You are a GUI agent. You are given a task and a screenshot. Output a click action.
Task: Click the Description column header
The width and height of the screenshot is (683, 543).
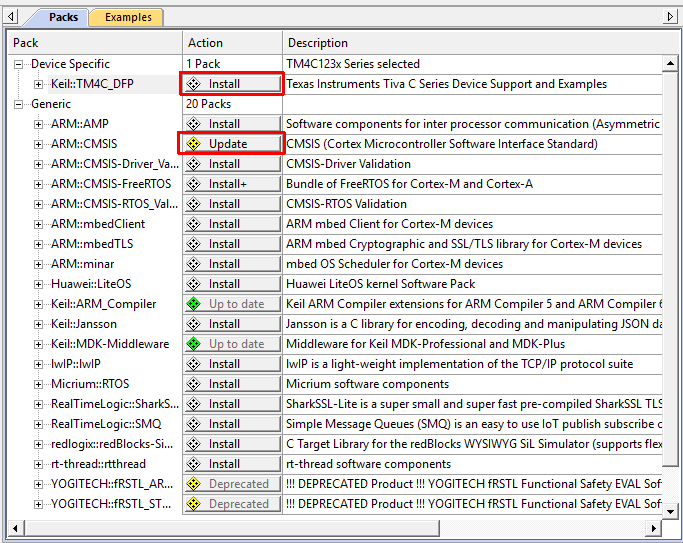pos(483,43)
